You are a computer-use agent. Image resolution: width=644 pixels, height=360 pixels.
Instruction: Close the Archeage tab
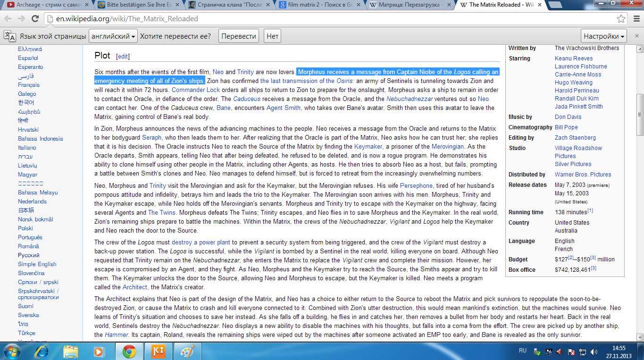(87, 5)
